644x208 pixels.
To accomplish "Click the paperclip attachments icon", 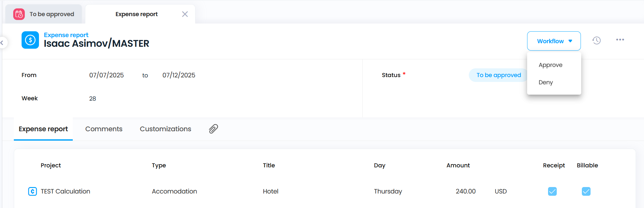I will (x=213, y=129).
